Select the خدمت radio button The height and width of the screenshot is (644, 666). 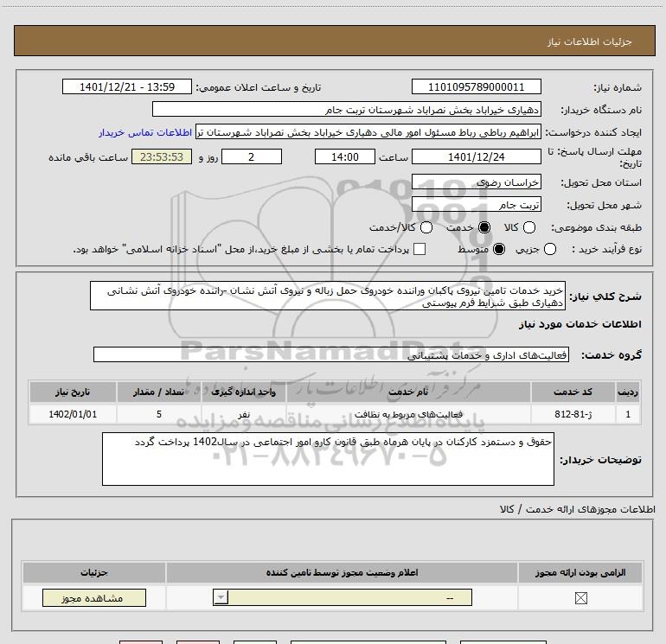click(x=484, y=227)
